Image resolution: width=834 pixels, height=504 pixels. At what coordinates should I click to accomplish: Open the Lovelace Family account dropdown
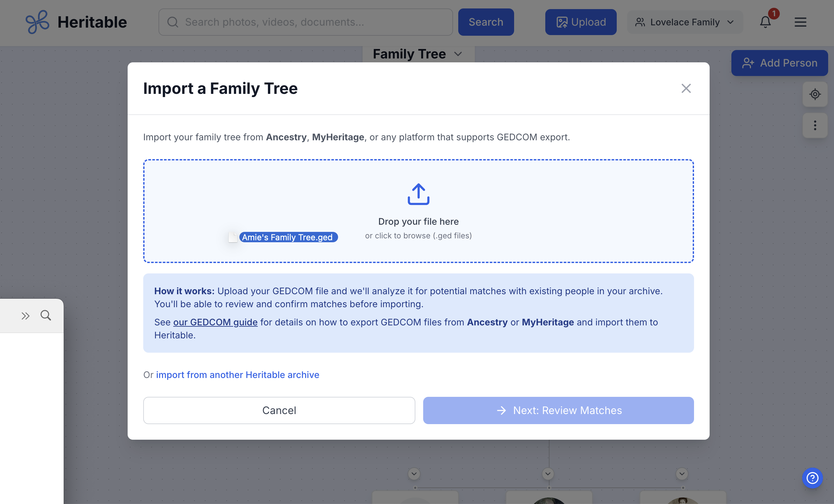[684, 22]
